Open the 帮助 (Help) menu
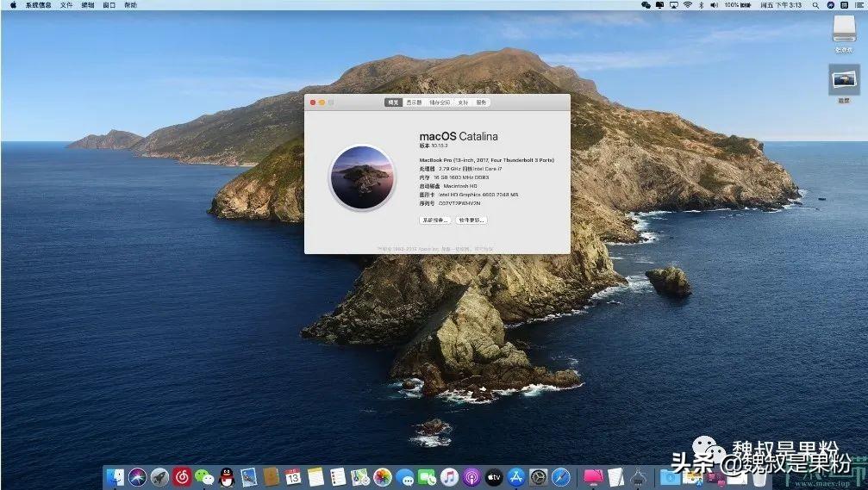Viewport: 868px width, 490px height. [x=130, y=5]
